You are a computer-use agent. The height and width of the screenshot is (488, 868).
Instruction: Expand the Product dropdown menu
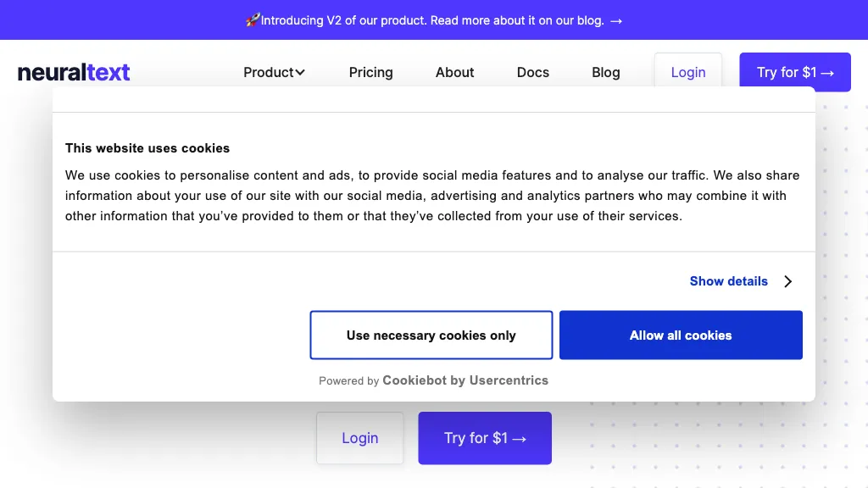click(x=274, y=72)
